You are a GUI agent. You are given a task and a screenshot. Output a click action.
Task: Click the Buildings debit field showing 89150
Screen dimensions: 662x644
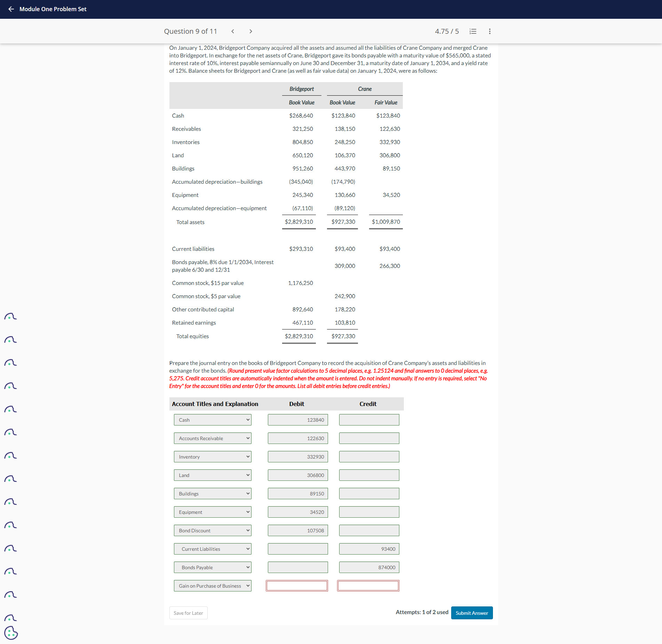tap(298, 494)
